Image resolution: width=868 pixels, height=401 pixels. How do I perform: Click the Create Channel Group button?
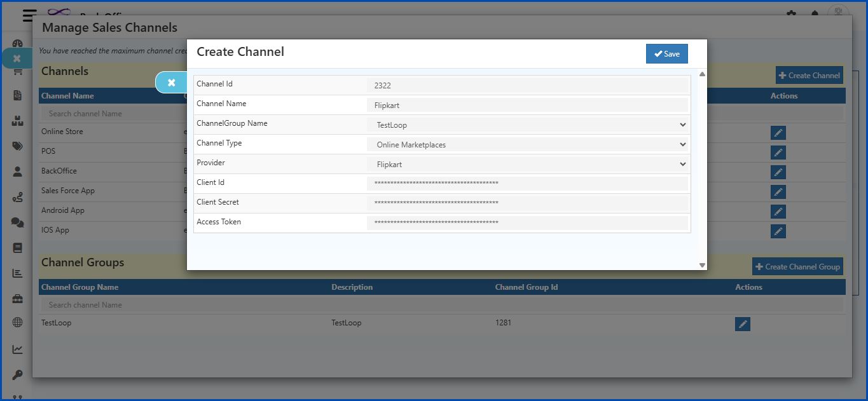coord(797,266)
